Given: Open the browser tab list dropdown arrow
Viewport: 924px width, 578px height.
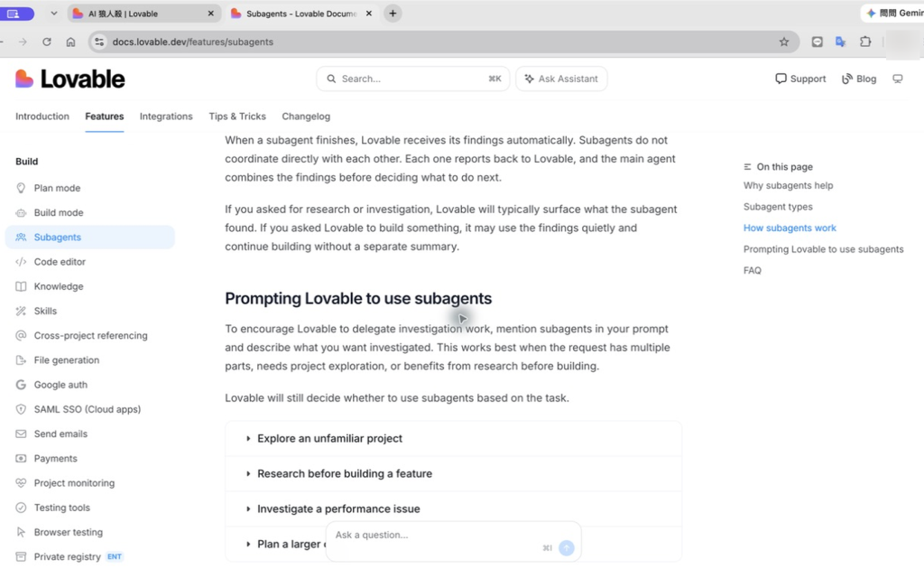Looking at the screenshot, I should [53, 13].
